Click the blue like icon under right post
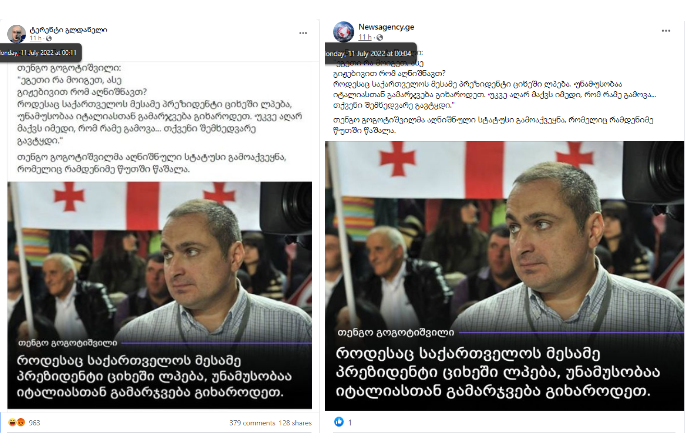The width and height of the screenshot is (686, 433). click(x=339, y=422)
